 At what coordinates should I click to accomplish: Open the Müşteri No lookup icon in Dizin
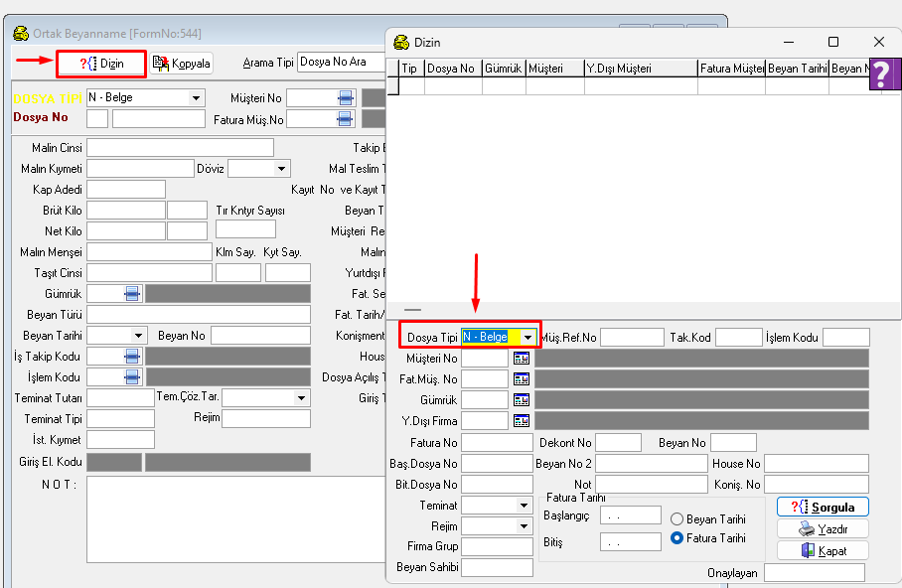(x=522, y=359)
